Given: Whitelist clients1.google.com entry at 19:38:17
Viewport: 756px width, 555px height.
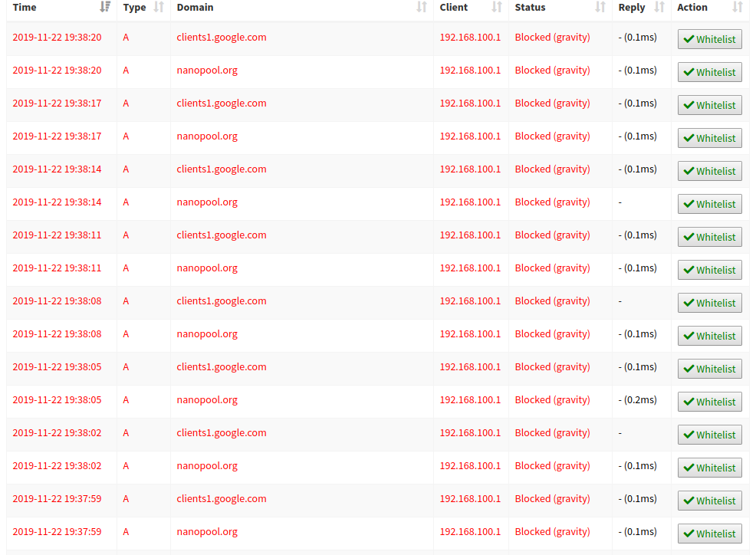Looking at the screenshot, I should (x=709, y=105).
